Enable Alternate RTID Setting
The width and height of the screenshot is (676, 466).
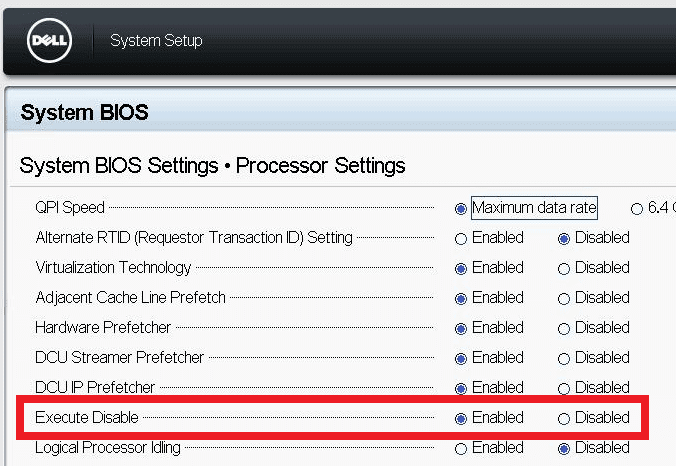tap(461, 239)
